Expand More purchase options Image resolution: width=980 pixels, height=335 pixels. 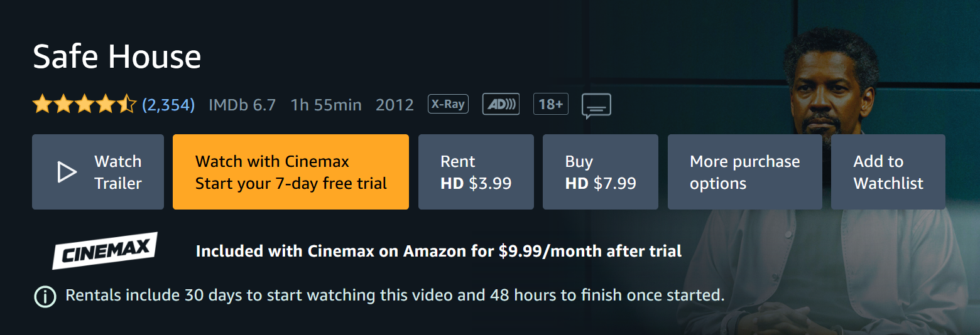744,172
